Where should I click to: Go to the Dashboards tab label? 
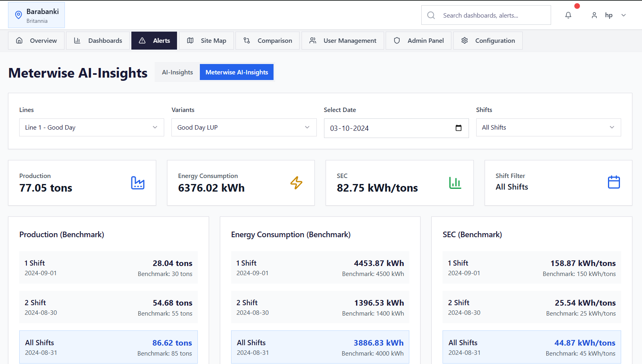coord(105,40)
